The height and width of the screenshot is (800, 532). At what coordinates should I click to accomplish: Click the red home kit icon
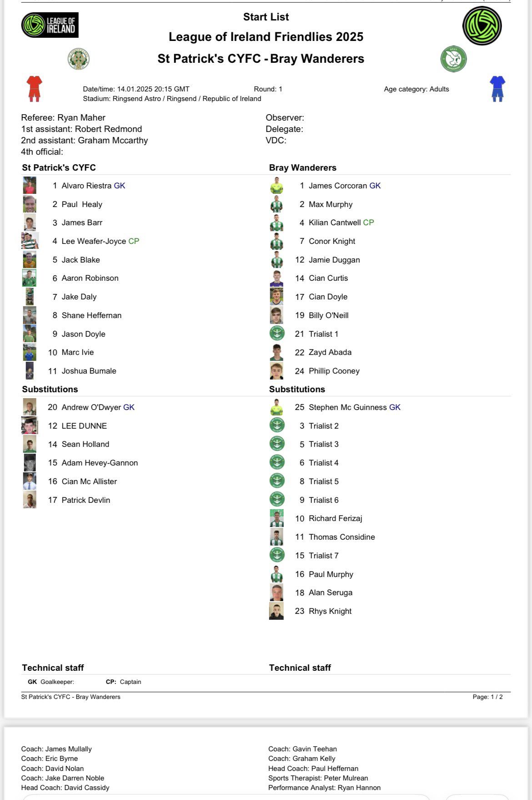(x=34, y=89)
